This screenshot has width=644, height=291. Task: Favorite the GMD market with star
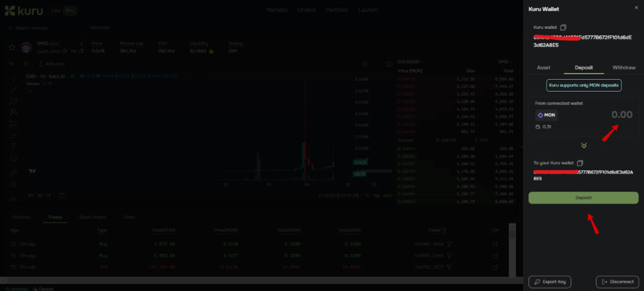[x=11, y=48]
